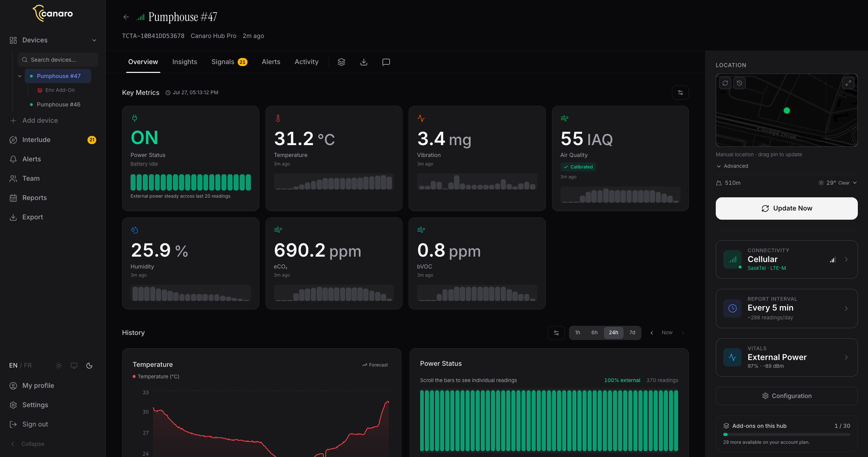This screenshot has width=868, height=457.
Task: Focus the Search devices field
Action: pyautogui.click(x=58, y=60)
